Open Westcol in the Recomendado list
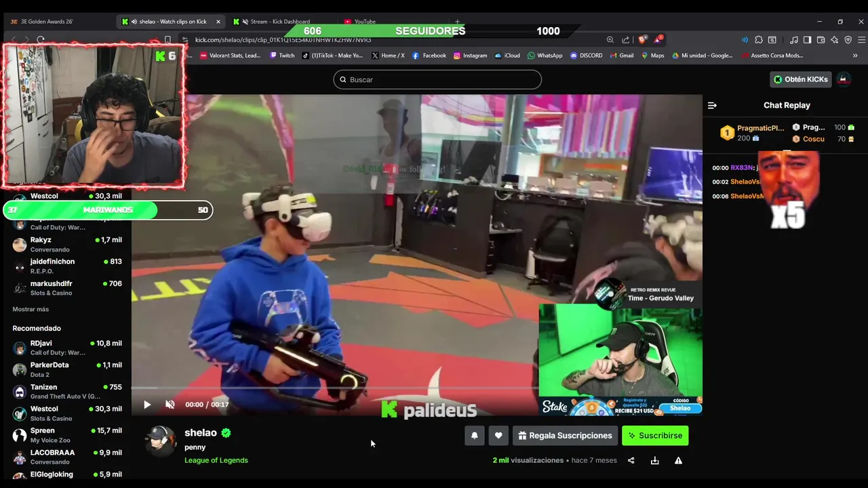This screenshot has height=488, width=868. pyautogui.click(x=67, y=413)
